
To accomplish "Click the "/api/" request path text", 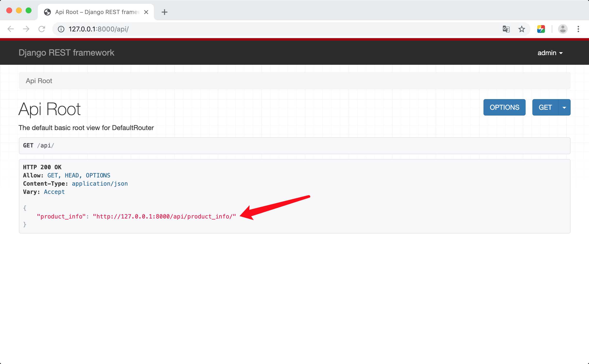I will click(45, 146).
